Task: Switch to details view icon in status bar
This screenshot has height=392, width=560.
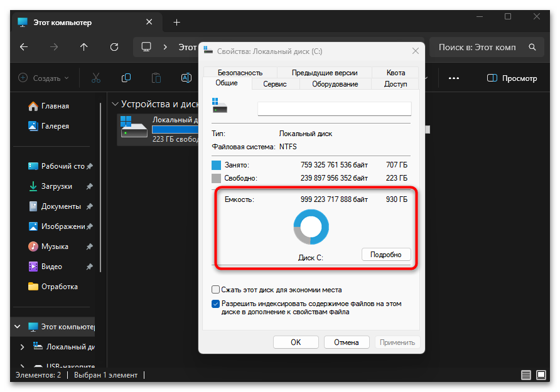Action: [x=525, y=375]
